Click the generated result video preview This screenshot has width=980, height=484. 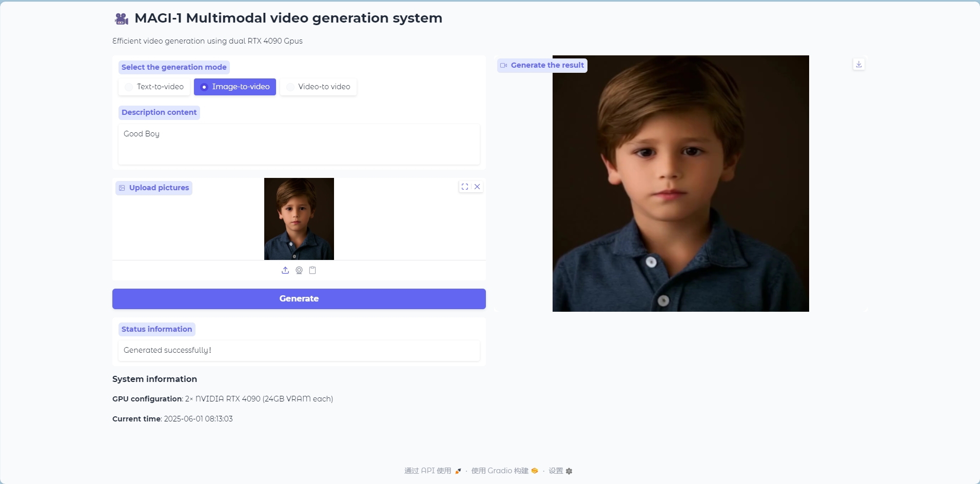[x=680, y=184]
